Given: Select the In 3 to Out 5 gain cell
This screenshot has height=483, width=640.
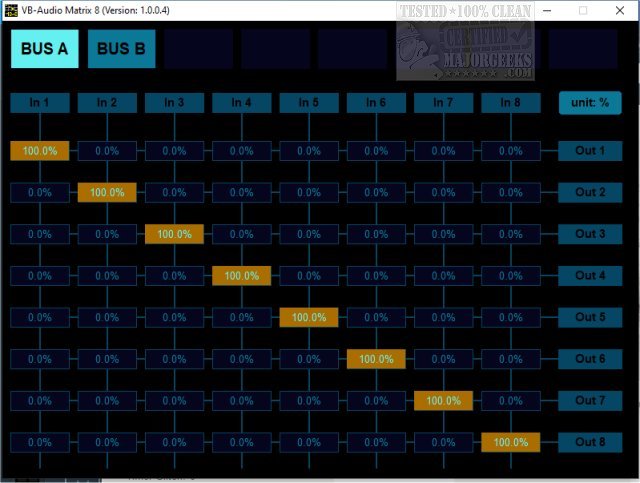Looking at the screenshot, I should coord(174,317).
